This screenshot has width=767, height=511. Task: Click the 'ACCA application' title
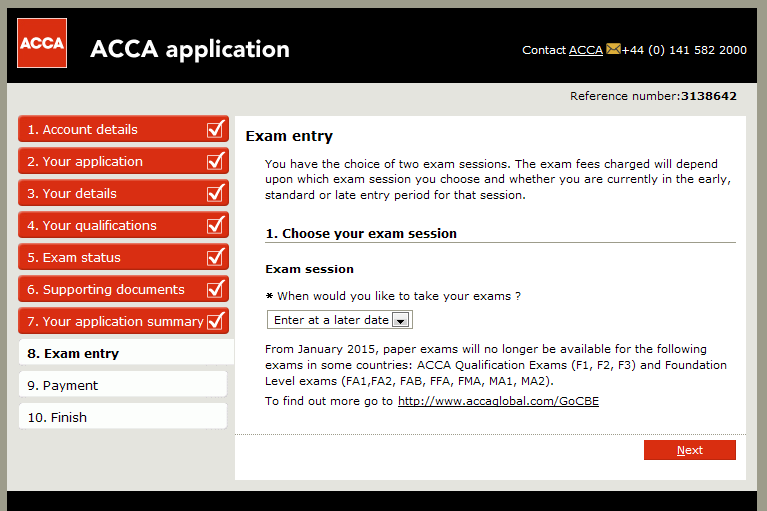(190, 49)
